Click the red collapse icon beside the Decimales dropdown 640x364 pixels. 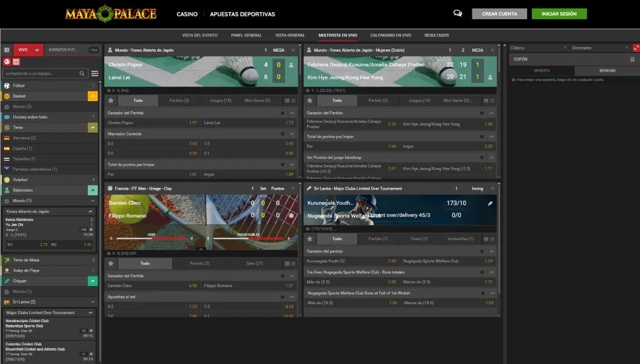[x=635, y=48]
